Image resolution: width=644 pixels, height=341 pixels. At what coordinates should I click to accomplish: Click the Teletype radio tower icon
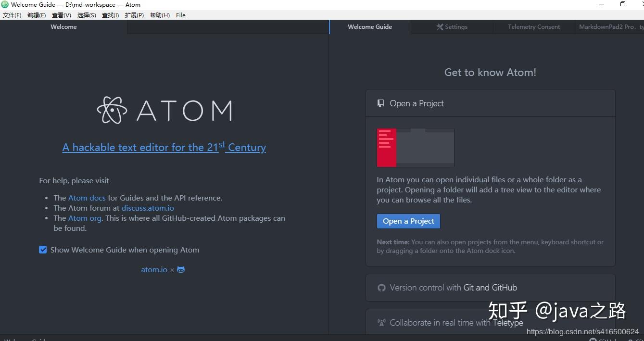tap(381, 323)
